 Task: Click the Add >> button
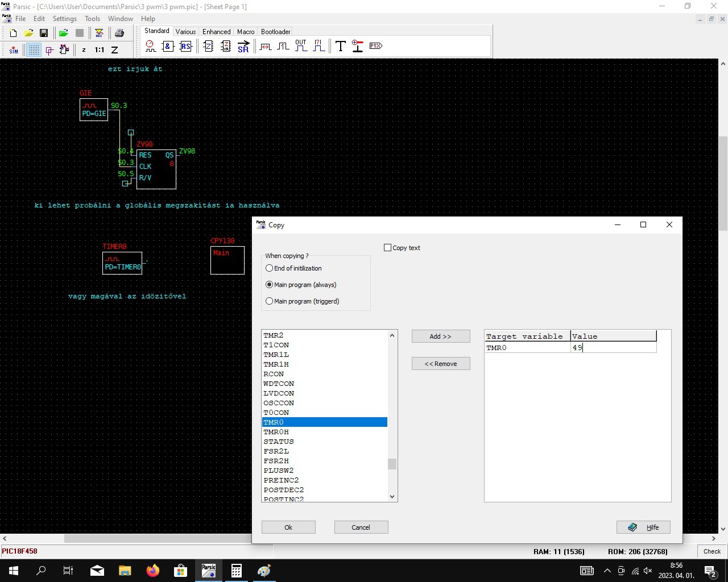[441, 336]
